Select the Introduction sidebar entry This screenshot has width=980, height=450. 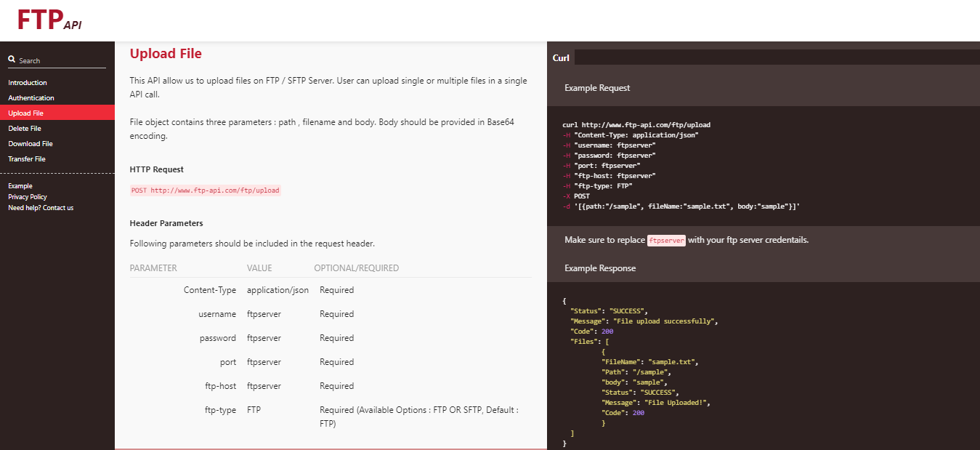(x=28, y=82)
